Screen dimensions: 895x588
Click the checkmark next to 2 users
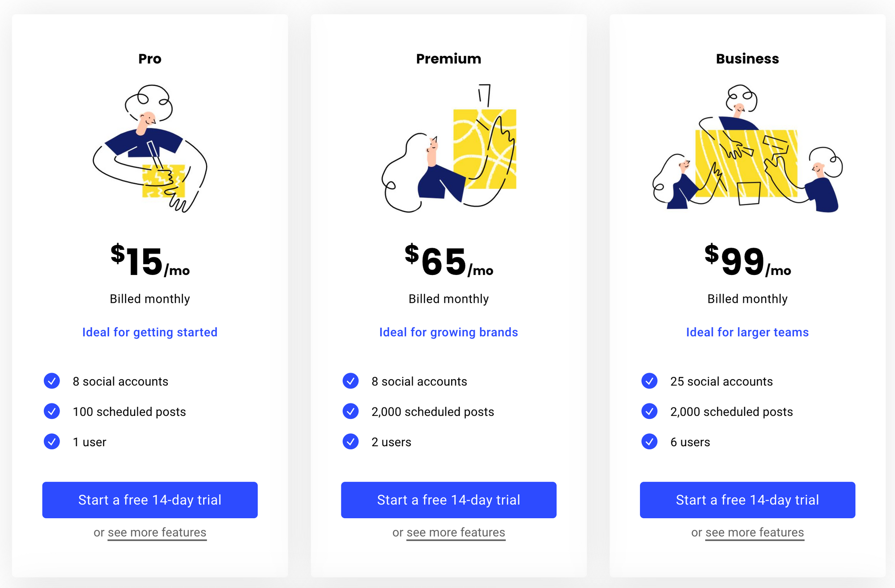[350, 442]
